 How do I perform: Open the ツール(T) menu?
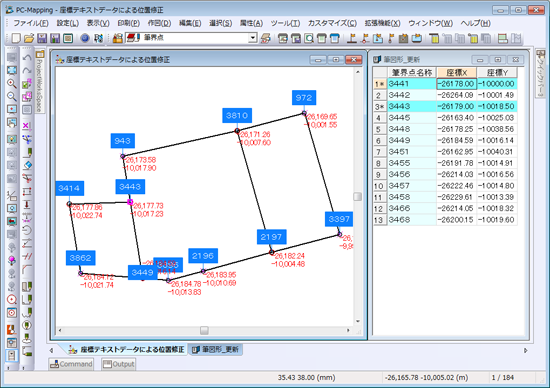pos(285,23)
